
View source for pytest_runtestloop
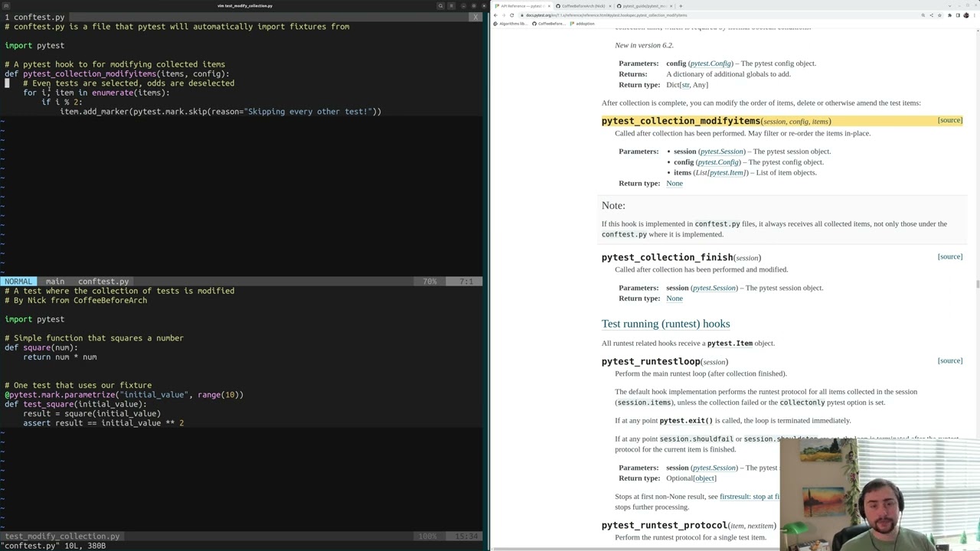(949, 360)
